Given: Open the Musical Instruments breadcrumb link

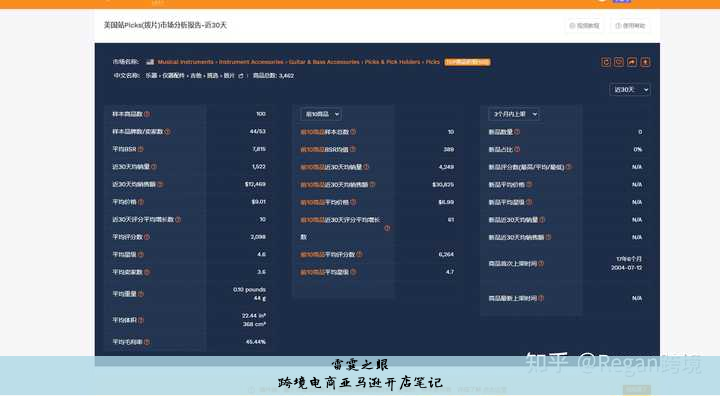Looking at the screenshot, I should click(186, 62).
